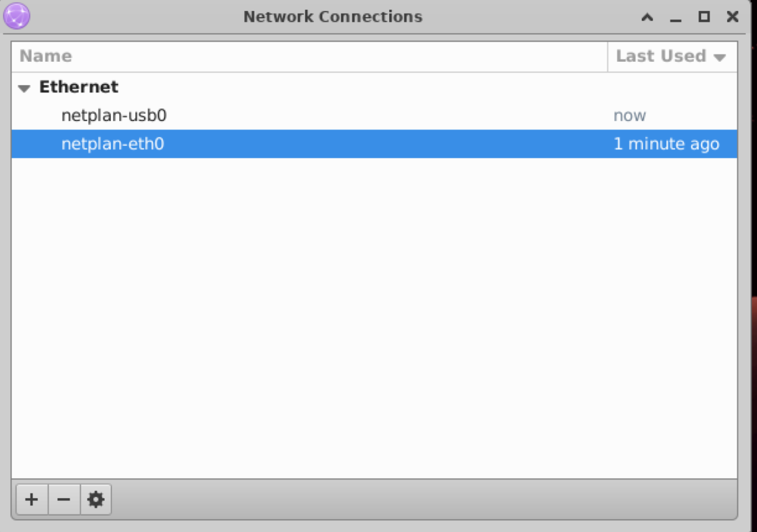Select the netplan-eth0 connection row
This screenshot has width=757, height=532.
pos(374,144)
